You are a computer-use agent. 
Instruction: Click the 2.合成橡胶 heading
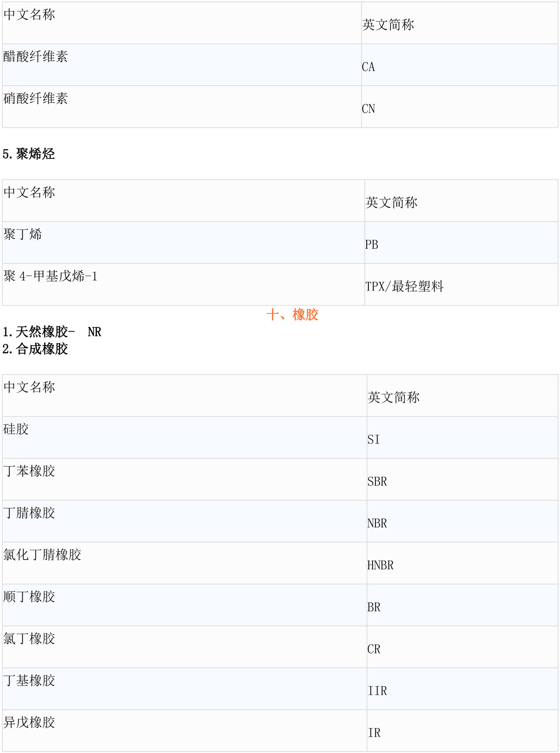tap(35, 349)
